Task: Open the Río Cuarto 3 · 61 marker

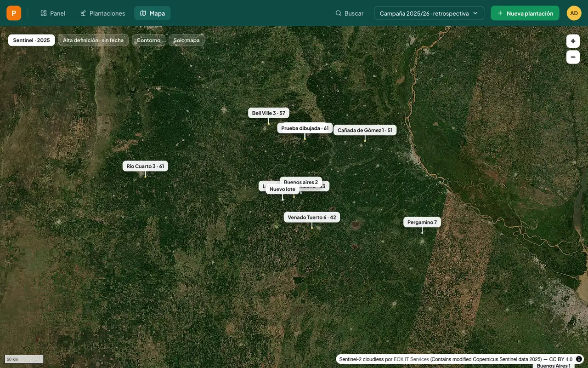Action: (145, 166)
